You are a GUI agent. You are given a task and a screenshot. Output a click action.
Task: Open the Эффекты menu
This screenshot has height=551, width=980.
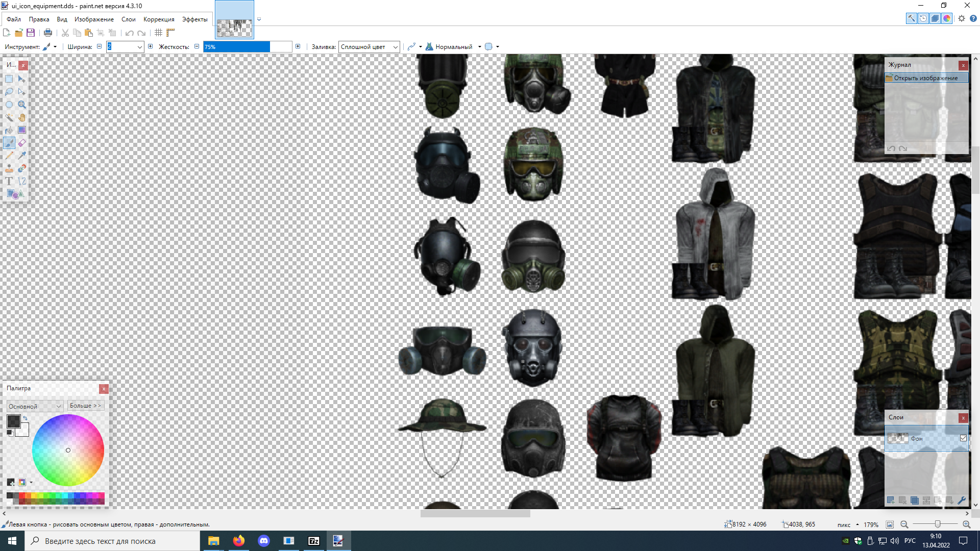pos(194,19)
